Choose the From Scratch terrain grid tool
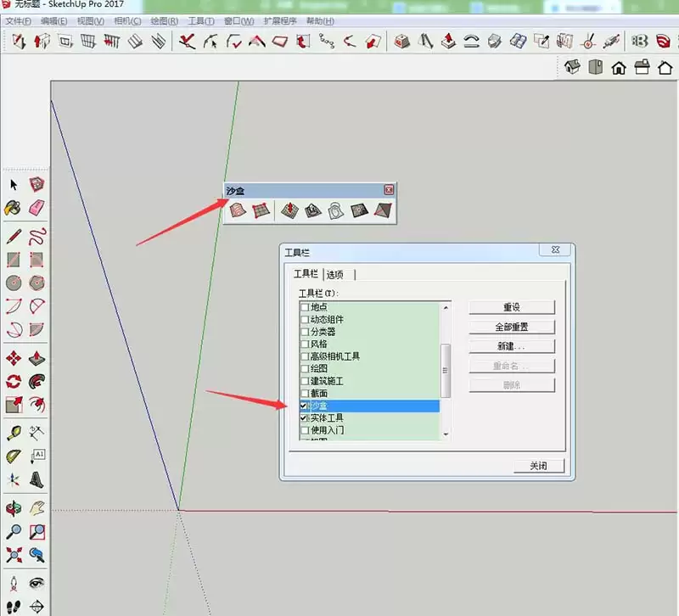 pyautogui.click(x=261, y=210)
